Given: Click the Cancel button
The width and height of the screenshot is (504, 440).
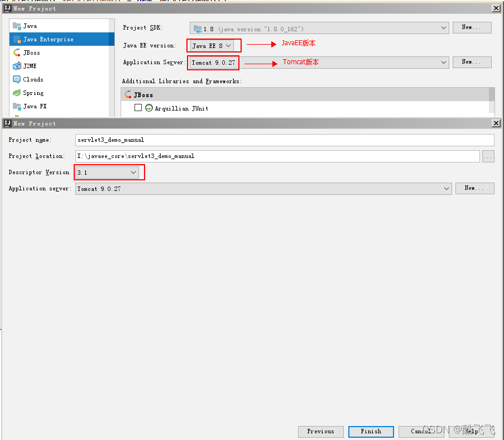Looking at the screenshot, I should coord(421,432).
